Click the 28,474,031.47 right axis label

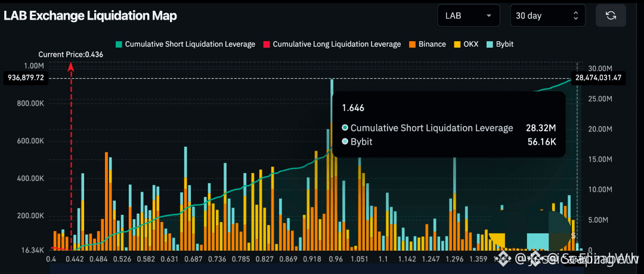click(x=599, y=78)
